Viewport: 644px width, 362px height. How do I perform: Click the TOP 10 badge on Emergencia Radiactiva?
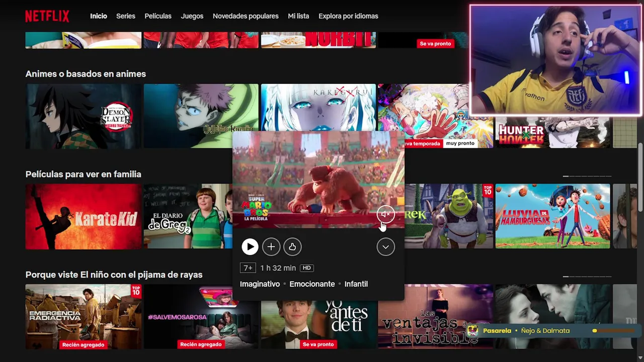pos(136,291)
